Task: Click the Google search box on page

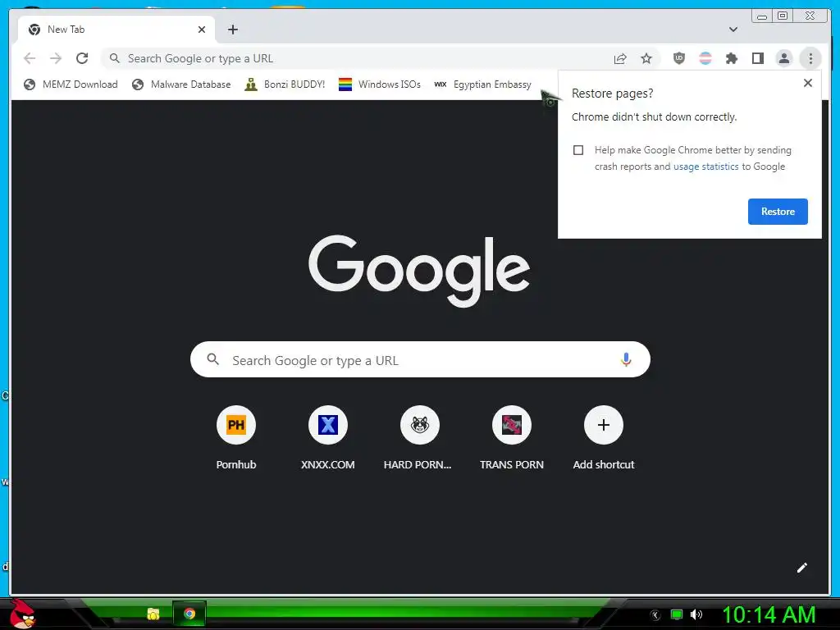Action: tap(420, 359)
